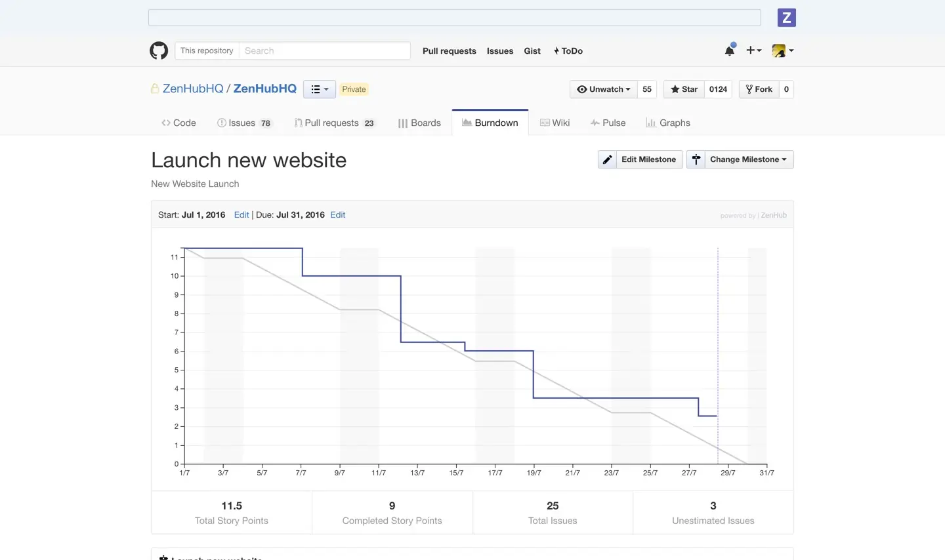Screen dimensions: 945x560
Task: Click the pencil icon on Edit Milestone
Action: [608, 159]
